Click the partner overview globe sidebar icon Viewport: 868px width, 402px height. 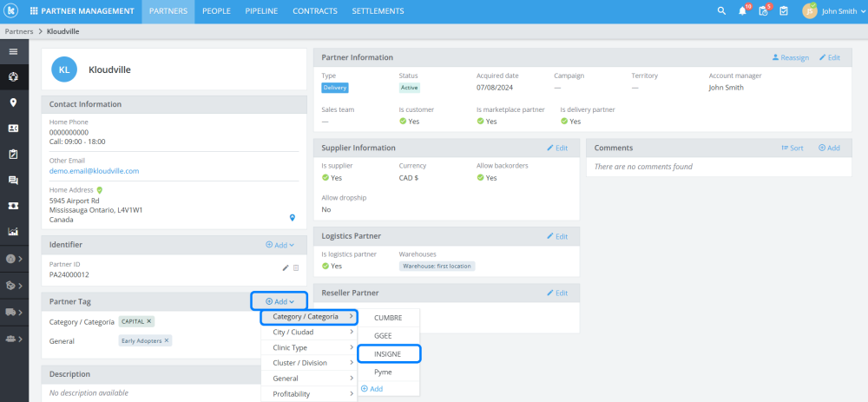coord(14,77)
